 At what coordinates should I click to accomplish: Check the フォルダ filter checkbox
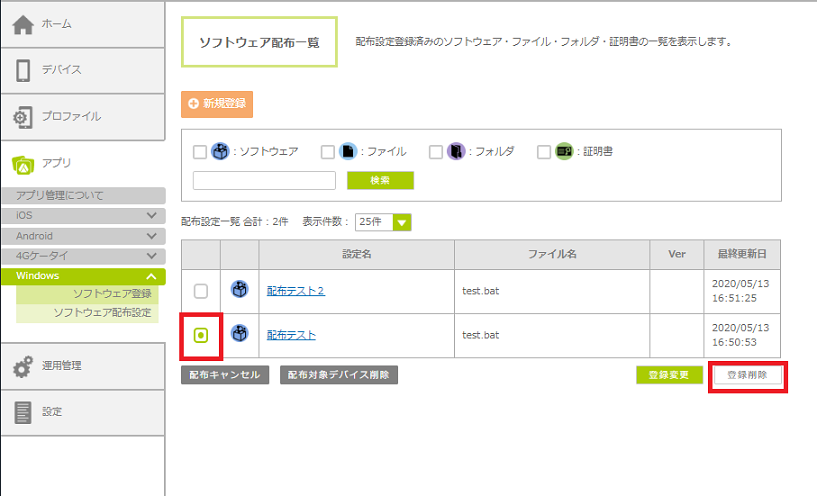[x=436, y=152]
